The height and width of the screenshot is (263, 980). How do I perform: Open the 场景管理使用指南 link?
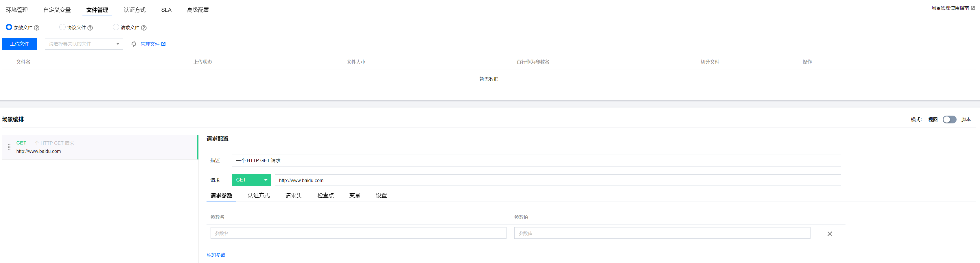[x=950, y=8]
